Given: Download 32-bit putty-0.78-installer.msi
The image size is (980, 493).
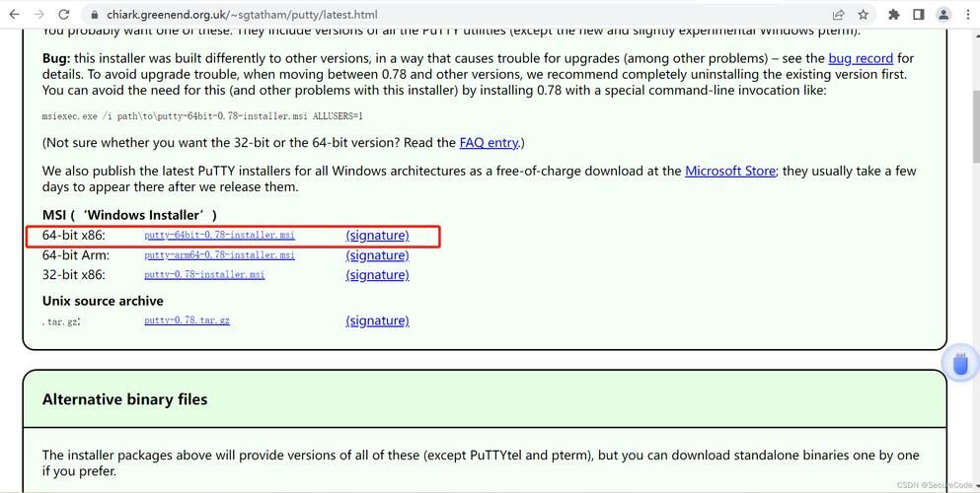Looking at the screenshot, I should 204,274.
